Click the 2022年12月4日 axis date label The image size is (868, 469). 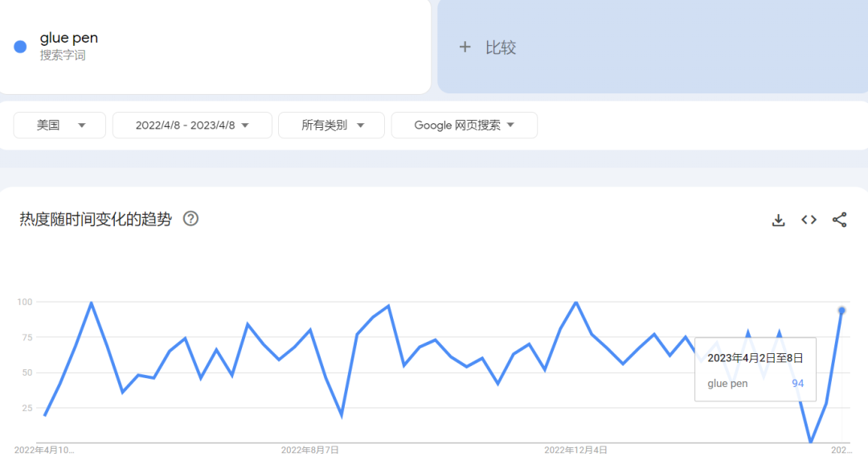coord(575,450)
